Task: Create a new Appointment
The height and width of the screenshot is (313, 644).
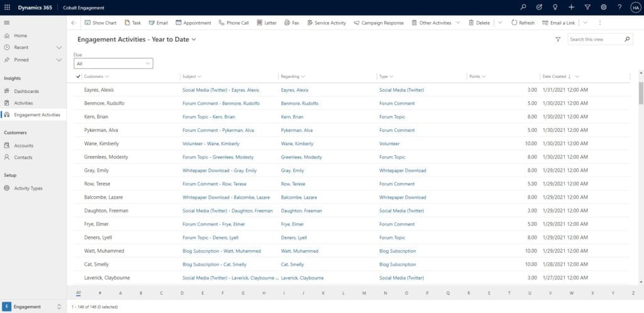Action: point(193,23)
